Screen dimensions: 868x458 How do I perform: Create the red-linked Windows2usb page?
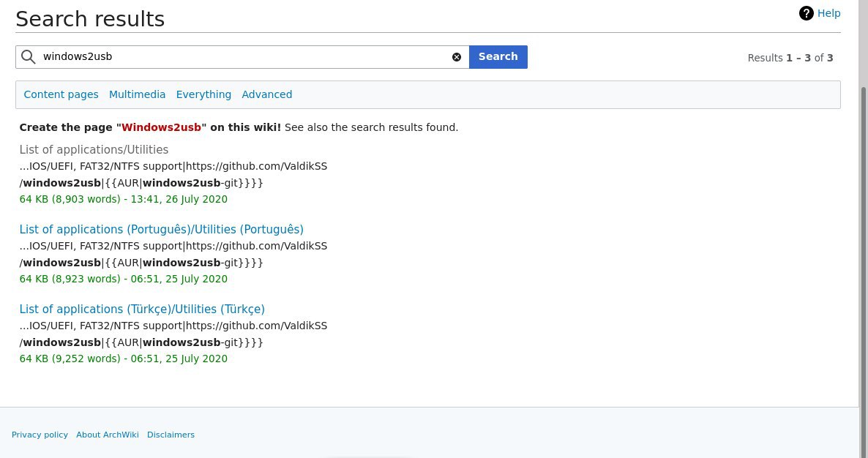(x=161, y=127)
